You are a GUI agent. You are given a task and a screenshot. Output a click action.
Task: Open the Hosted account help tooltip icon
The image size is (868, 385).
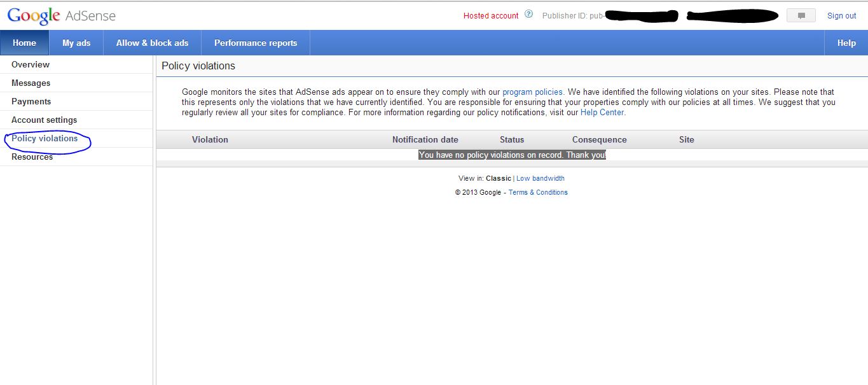(528, 13)
